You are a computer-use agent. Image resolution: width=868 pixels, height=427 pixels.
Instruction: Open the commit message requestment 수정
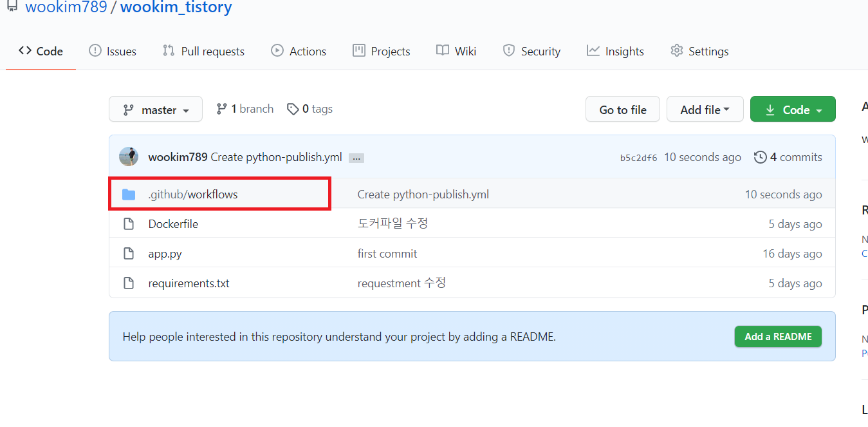(402, 283)
